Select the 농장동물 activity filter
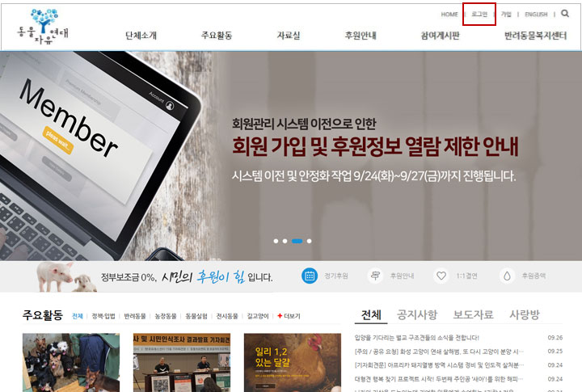582x392 pixels. pos(166,316)
